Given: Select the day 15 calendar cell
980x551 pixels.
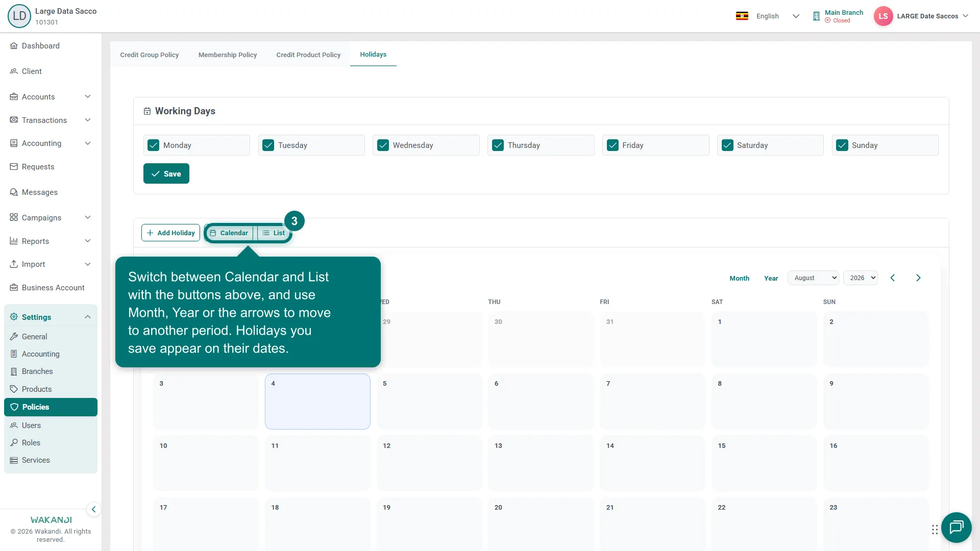Looking at the screenshot, I should (764, 463).
